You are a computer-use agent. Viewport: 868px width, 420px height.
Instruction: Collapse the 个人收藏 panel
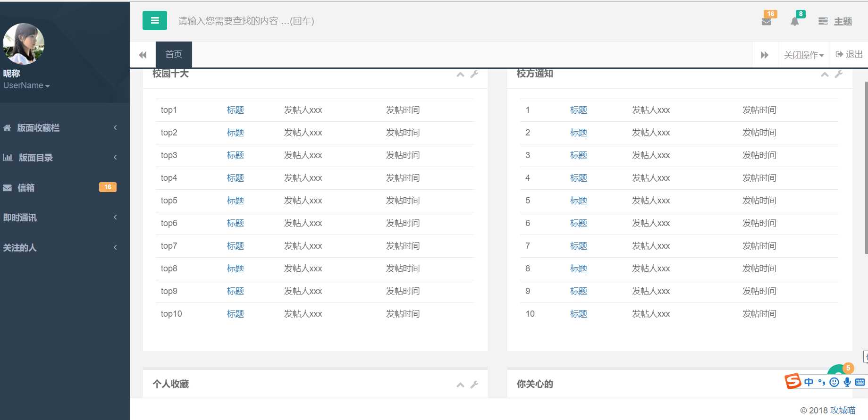[x=460, y=385]
